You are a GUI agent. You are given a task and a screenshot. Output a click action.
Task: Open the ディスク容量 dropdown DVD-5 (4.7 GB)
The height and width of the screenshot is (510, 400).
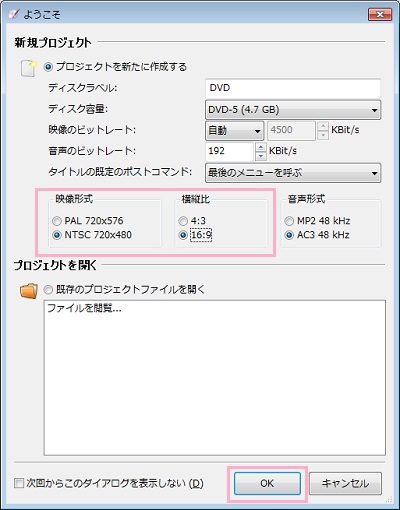pyautogui.click(x=293, y=110)
